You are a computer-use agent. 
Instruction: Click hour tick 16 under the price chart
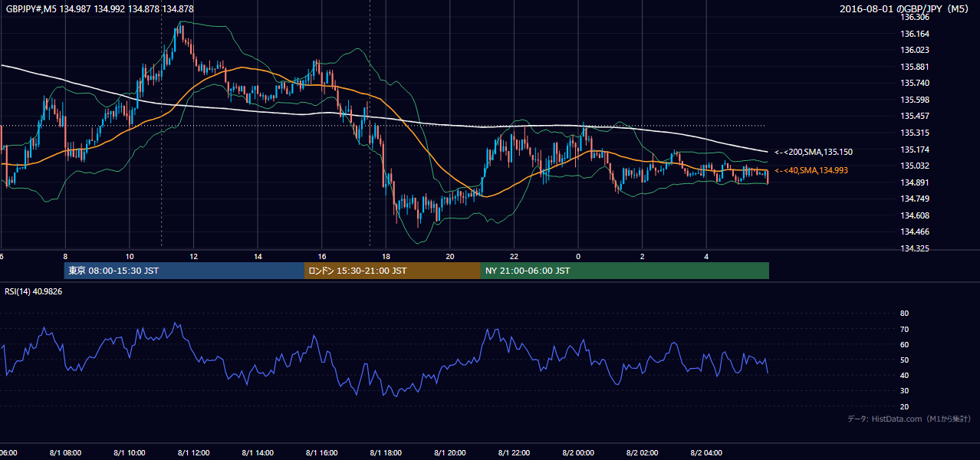[322, 257]
